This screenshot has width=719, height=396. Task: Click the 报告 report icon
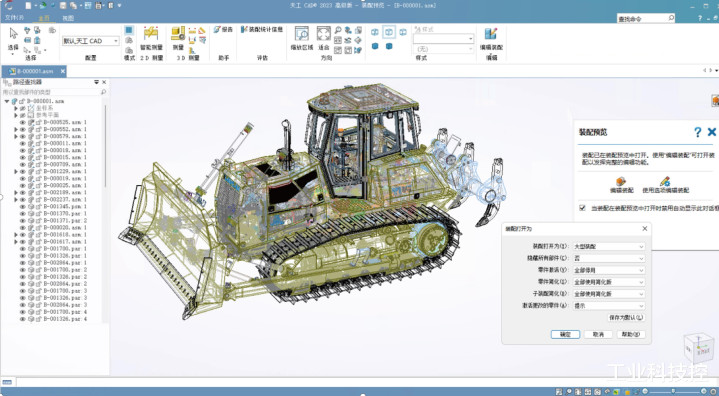pyautogui.click(x=223, y=29)
